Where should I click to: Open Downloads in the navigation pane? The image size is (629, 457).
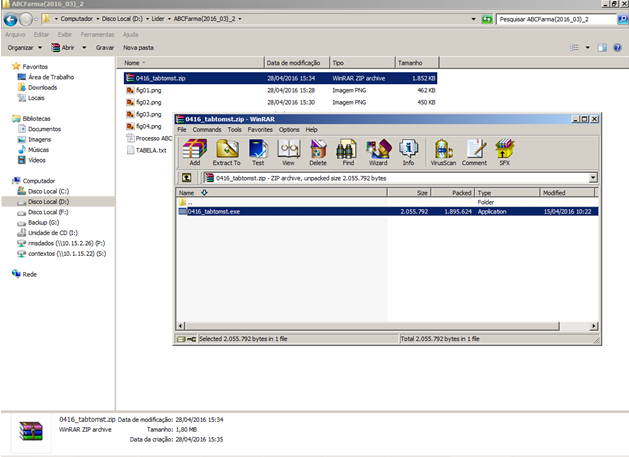click(42, 87)
